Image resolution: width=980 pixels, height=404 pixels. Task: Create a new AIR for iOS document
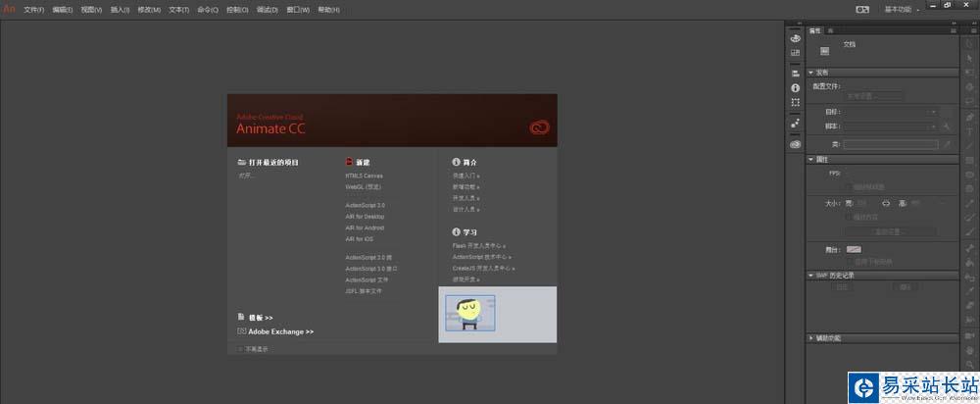(360, 239)
